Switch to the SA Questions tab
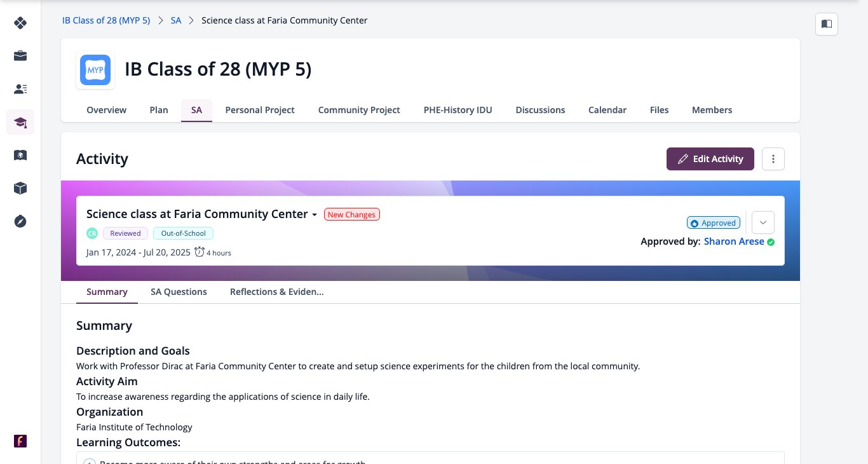The height and width of the screenshot is (464, 868). pos(179,292)
